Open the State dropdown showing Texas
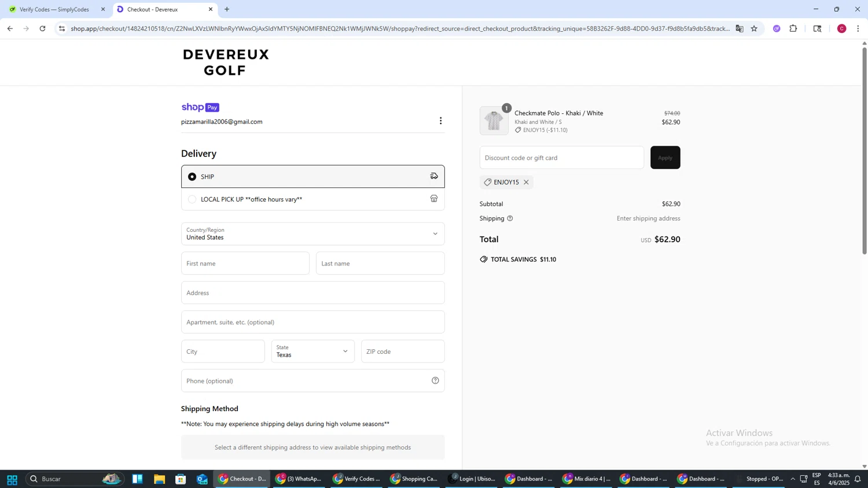868x488 pixels. point(312,352)
